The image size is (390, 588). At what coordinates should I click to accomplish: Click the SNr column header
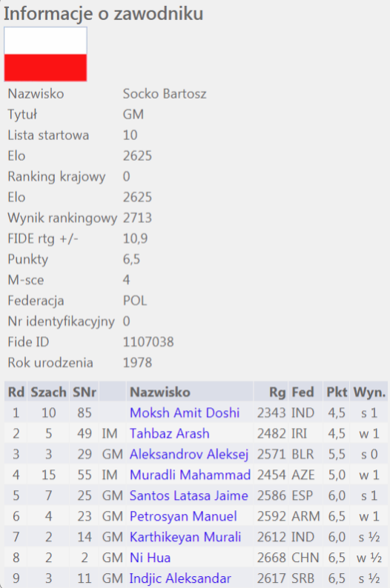(x=85, y=392)
